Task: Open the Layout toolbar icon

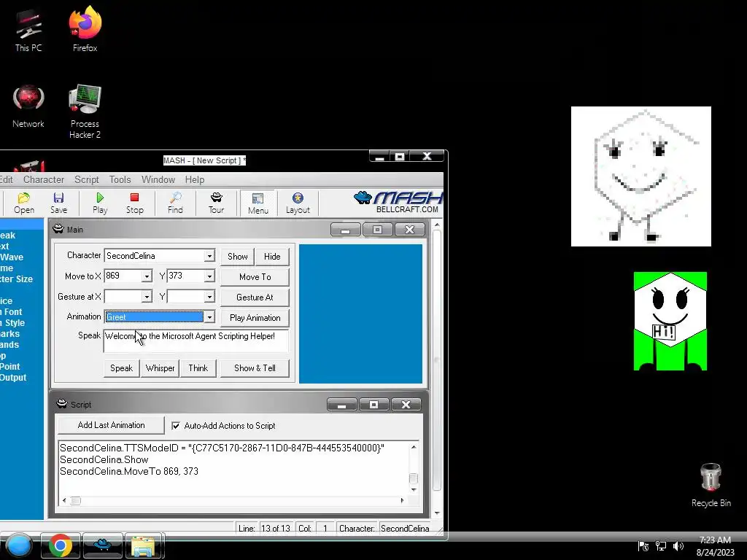Action: coord(298,203)
